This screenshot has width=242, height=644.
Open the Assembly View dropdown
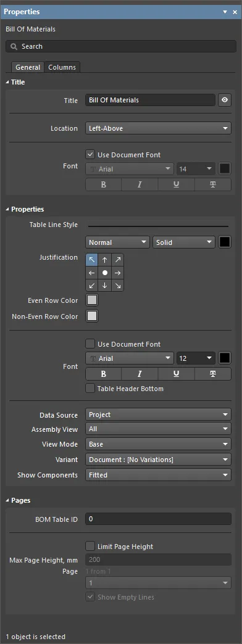tap(158, 429)
